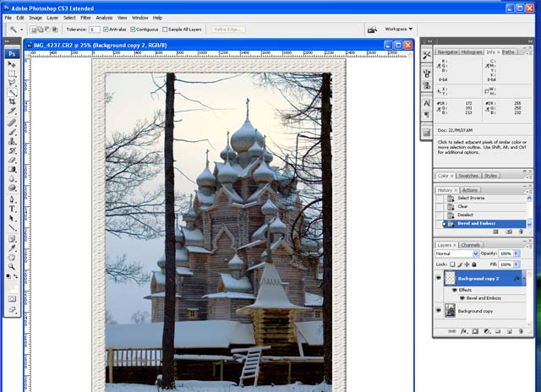The height and width of the screenshot is (392, 541).
Task: Switch to the Channels tab
Action: click(471, 245)
